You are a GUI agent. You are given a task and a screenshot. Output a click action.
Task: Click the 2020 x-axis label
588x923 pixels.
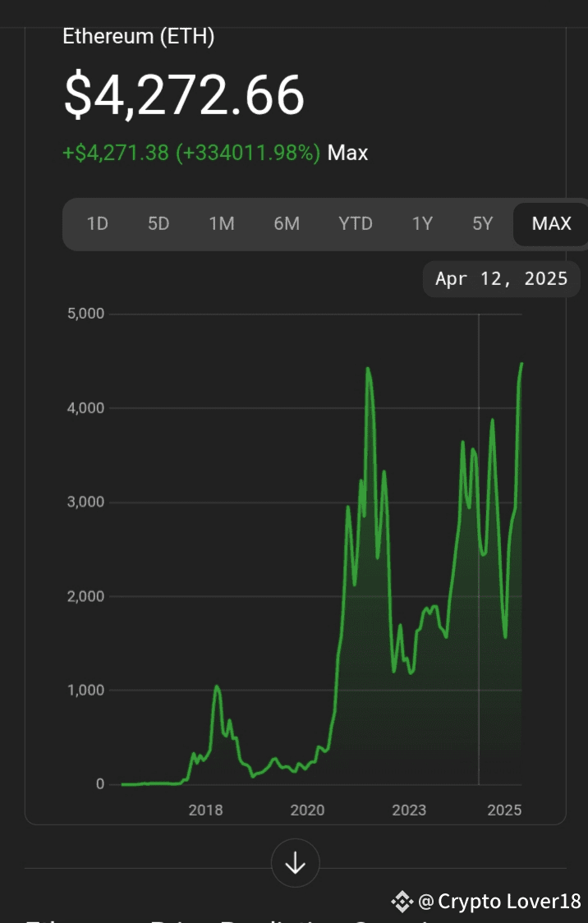307,810
